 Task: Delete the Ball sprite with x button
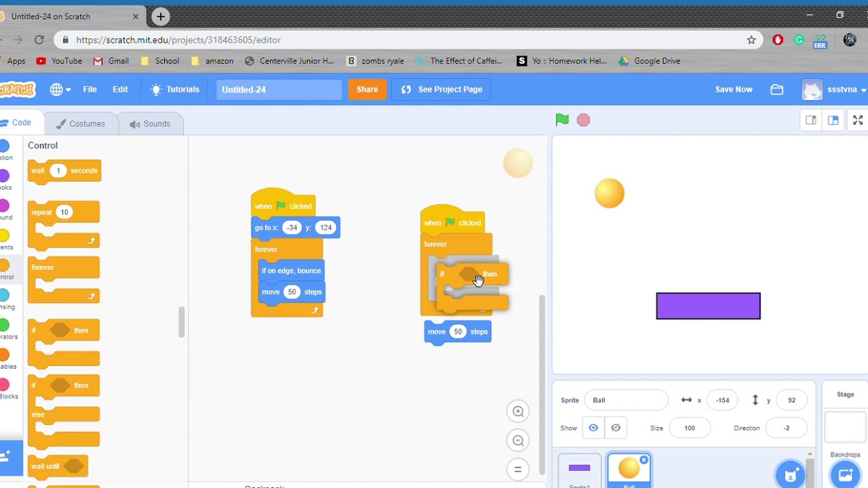(x=644, y=460)
